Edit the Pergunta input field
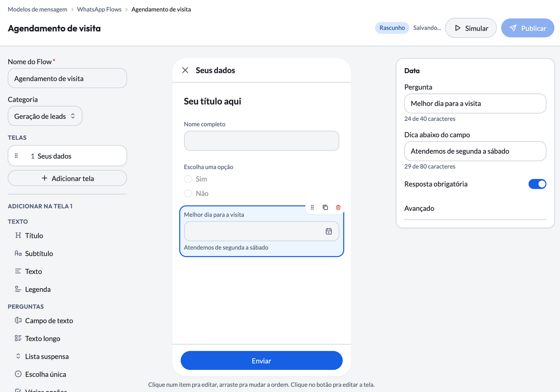 475,104
